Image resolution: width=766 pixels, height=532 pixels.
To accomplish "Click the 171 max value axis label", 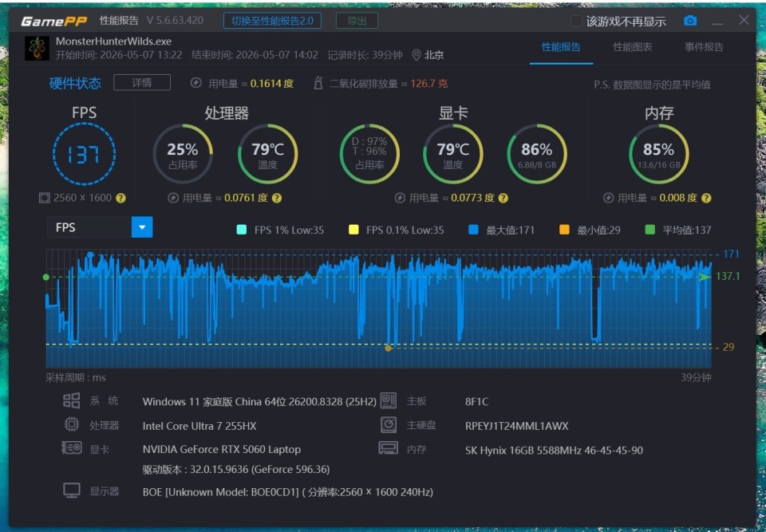I will (x=732, y=254).
